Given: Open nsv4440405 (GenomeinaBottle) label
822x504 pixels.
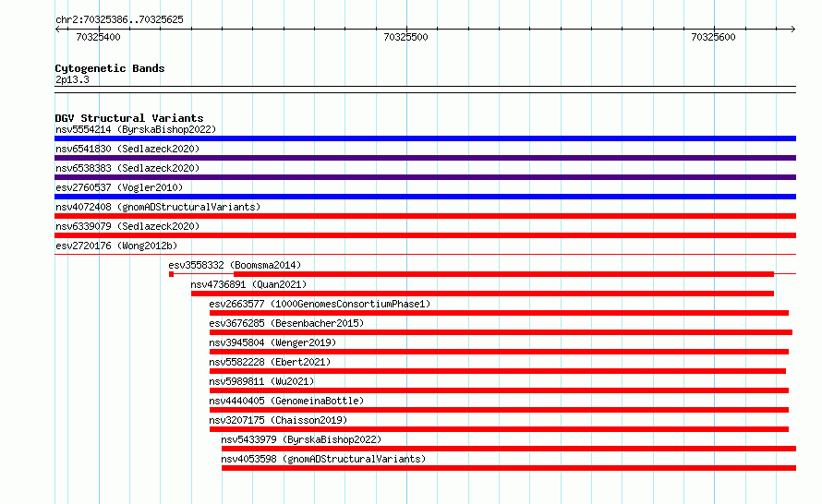Looking at the screenshot, I should [286, 401].
